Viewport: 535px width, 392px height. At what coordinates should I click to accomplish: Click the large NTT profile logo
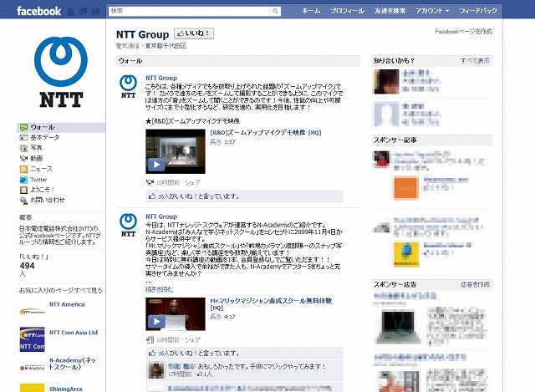[61, 72]
